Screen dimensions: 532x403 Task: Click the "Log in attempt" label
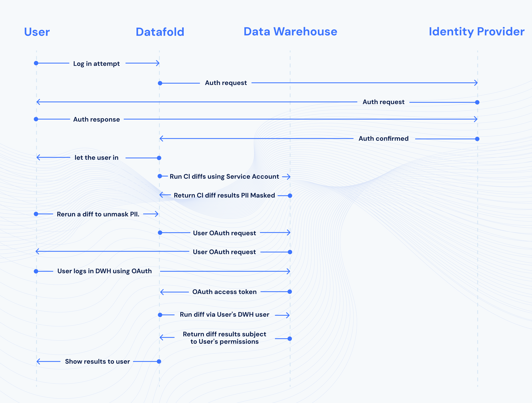click(96, 64)
